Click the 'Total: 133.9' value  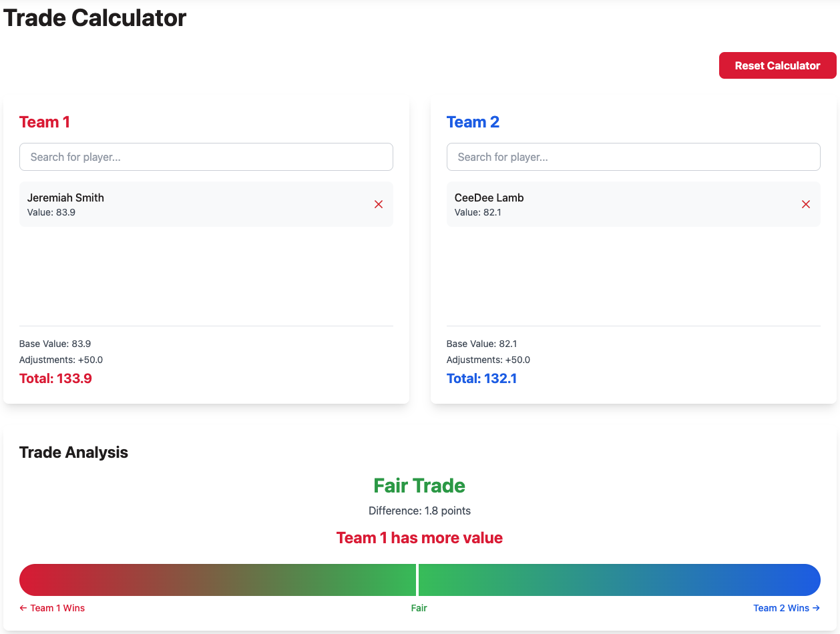pos(55,378)
